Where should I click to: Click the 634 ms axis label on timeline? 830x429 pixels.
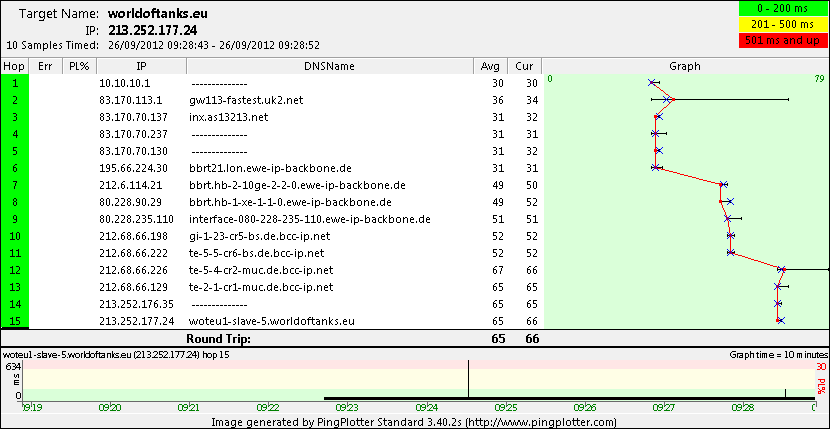pos(13,365)
